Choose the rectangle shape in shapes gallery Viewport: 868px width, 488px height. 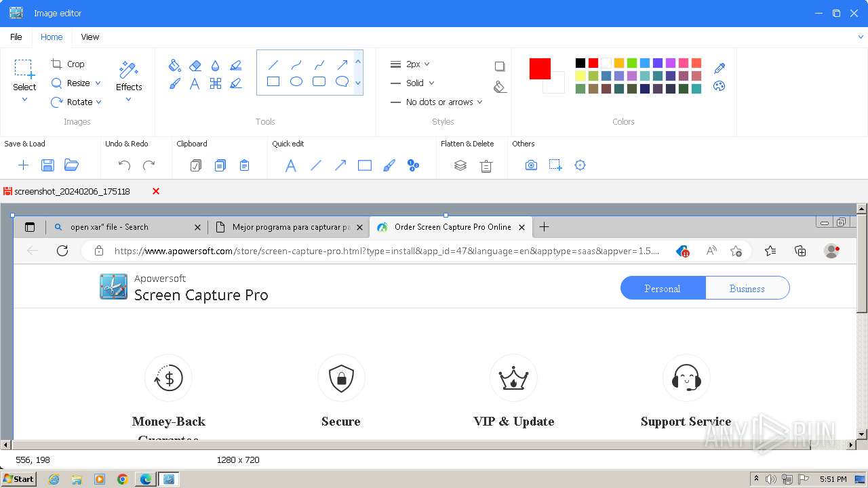tap(273, 81)
